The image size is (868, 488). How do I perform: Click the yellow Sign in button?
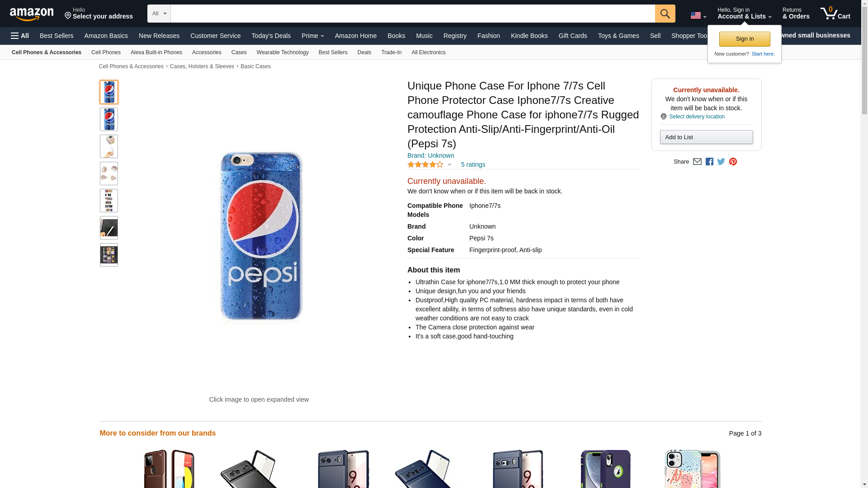click(x=745, y=39)
